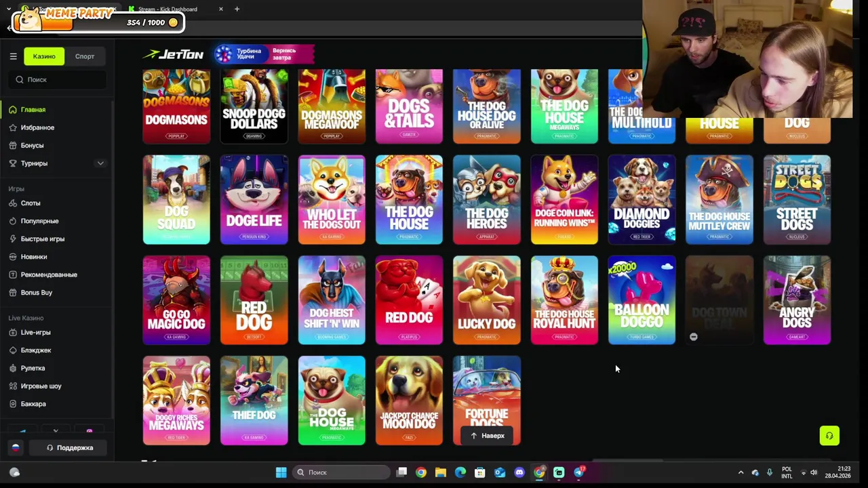The image size is (868, 488).
Task: Open Google Chrome from the taskbar
Action: [421, 472]
